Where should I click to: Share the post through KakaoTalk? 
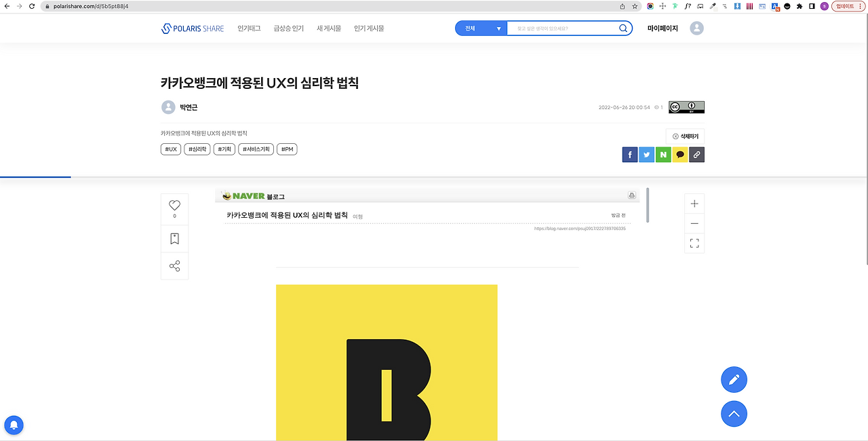(x=679, y=154)
